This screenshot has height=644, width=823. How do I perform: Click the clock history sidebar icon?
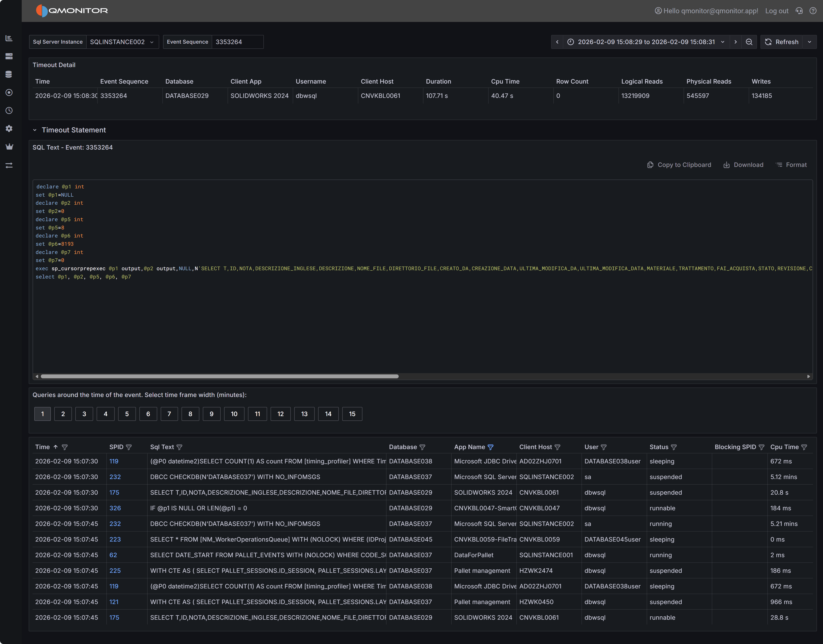coord(9,110)
